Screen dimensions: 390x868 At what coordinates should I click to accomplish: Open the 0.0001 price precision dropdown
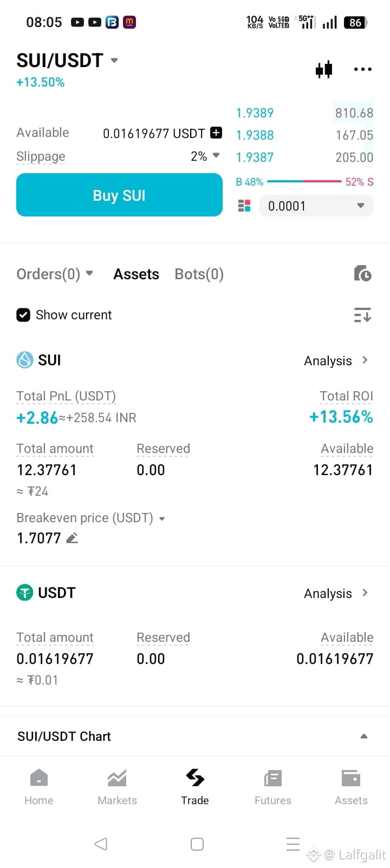[x=316, y=206]
